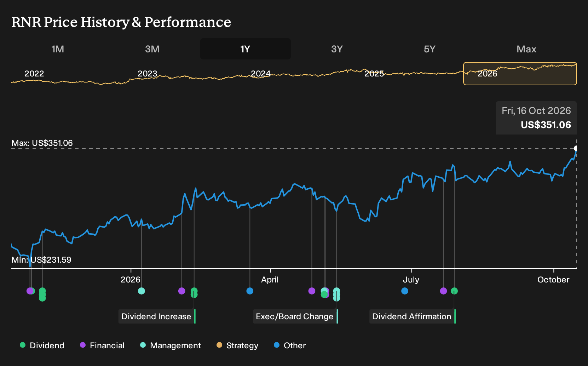
Task: Click the white endpoint marker on the price line
Action: coord(576,148)
